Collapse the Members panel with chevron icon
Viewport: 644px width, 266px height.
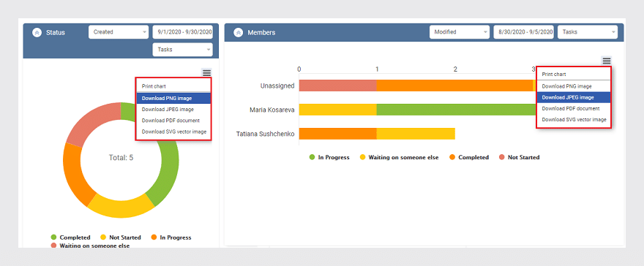tap(239, 32)
